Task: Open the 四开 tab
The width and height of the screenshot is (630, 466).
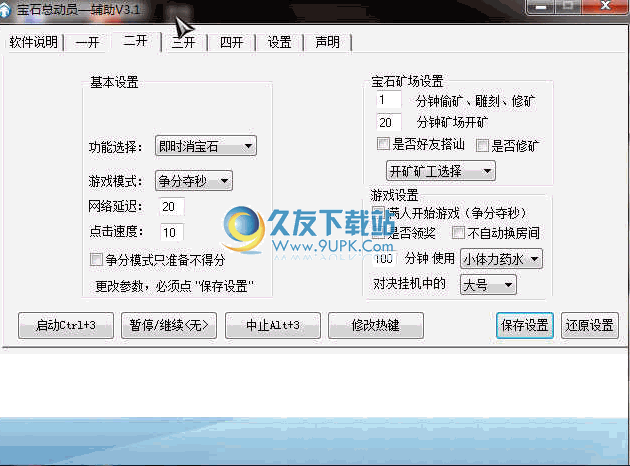Action: point(231,42)
